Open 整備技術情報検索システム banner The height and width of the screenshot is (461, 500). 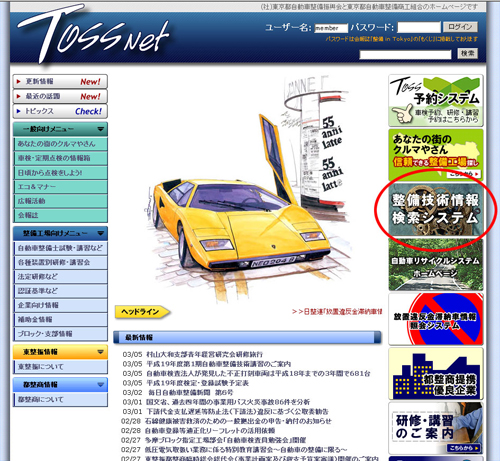pyautogui.click(x=436, y=209)
